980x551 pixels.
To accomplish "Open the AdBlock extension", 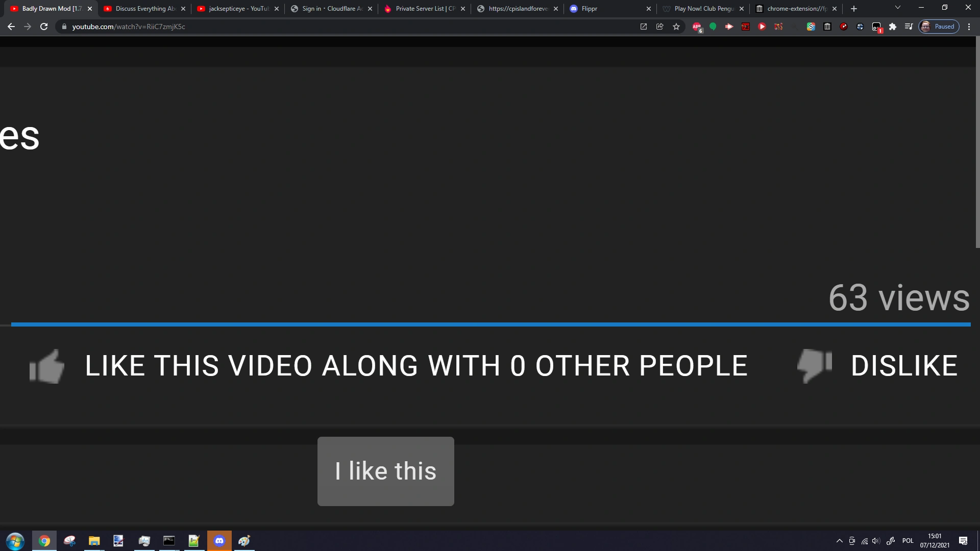I will point(697,27).
